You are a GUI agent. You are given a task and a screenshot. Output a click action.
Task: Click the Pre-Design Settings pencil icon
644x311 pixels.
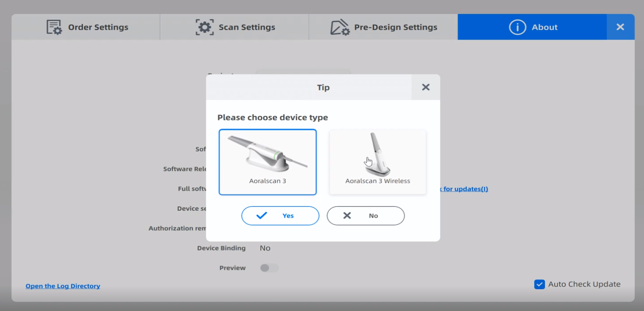point(340,27)
